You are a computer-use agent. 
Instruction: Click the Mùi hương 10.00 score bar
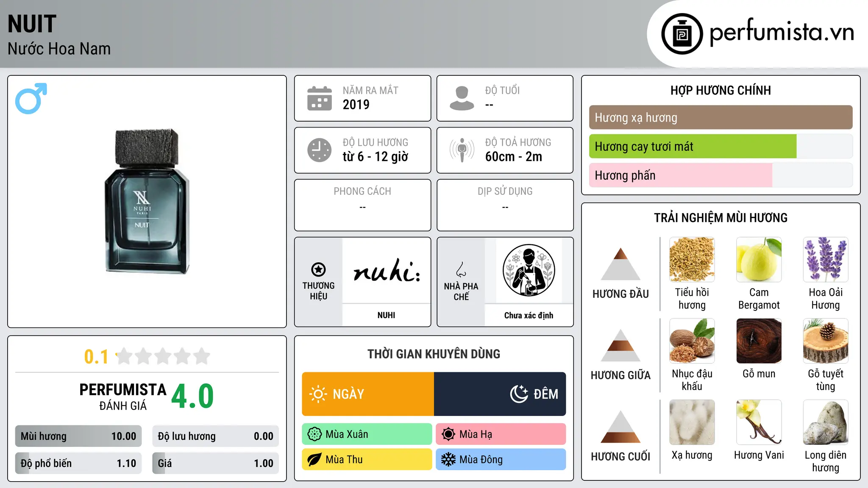pyautogui.click(x=78, y=436)
